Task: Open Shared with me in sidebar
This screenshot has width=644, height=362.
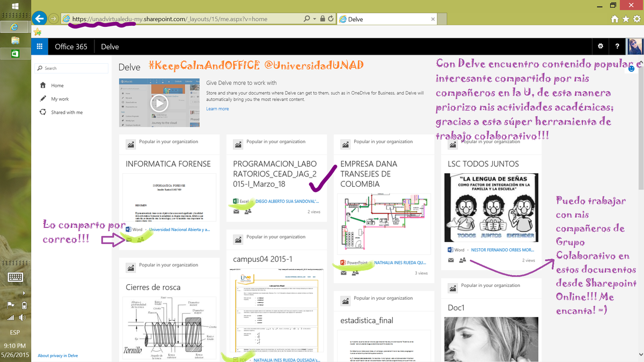Action: (67, 112)
